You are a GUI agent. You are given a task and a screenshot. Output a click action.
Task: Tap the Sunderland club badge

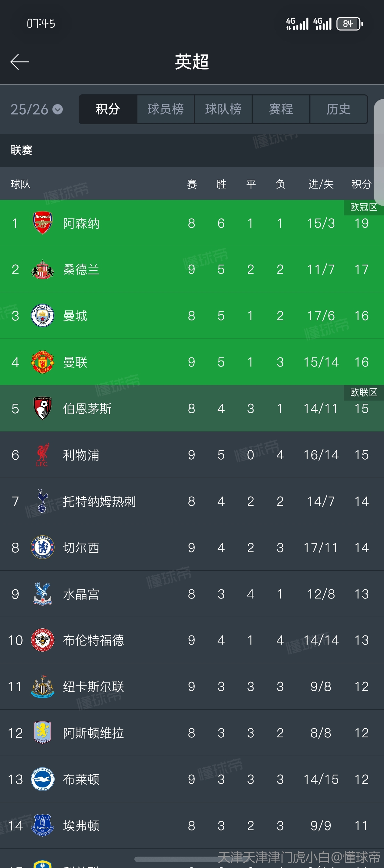tap(42, 269)
